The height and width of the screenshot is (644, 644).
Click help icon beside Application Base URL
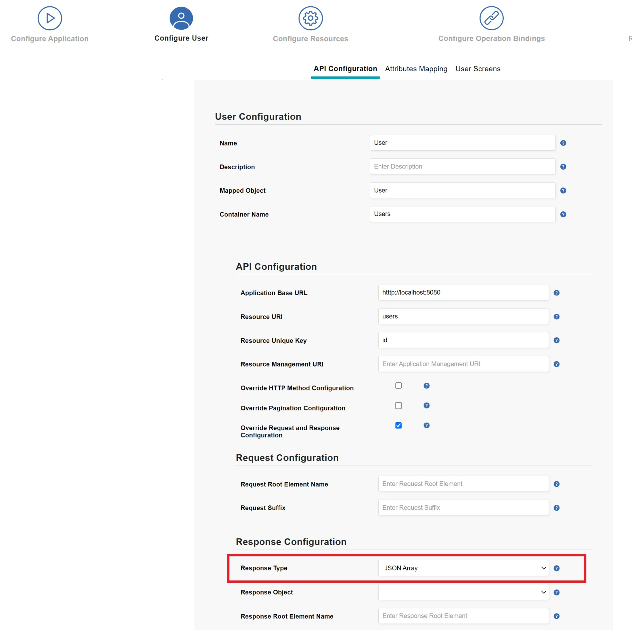556,293
